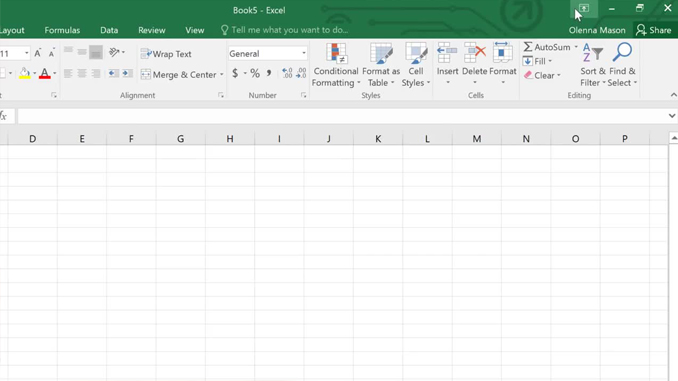Open the Fill menu
Screen dimensions: 678x381
point(537,61)
